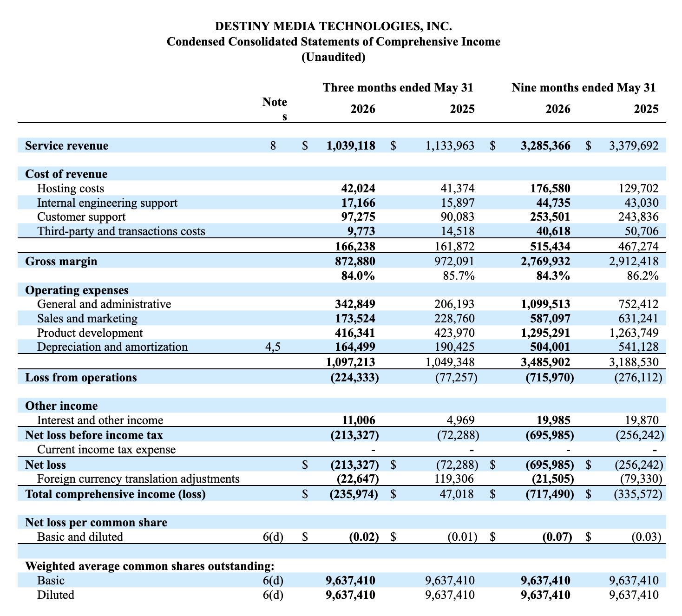Click 'Total comprehensive income (loss)' label
This screenshot has height=616, width=682.
(115, 494)
